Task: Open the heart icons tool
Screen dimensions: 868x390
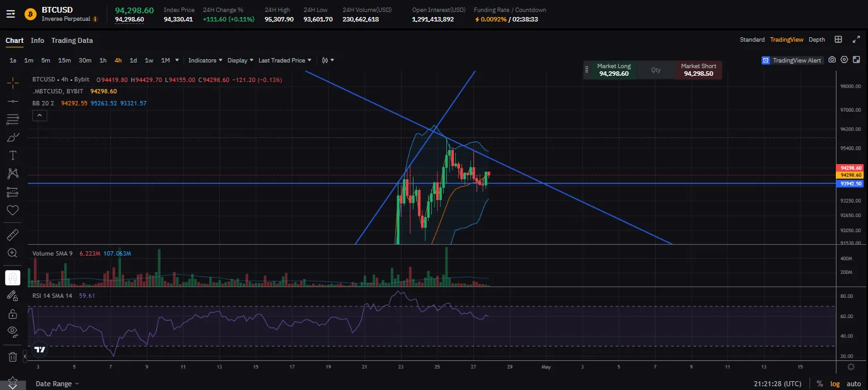Action: point(13,210)
